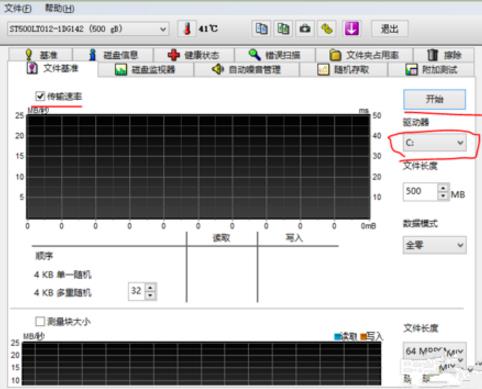Click the 写入 column header
The image size is (482, 389).
(294, 238)
